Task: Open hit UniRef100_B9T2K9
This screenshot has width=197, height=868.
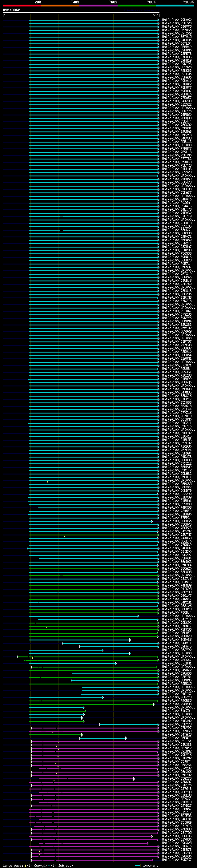Action: (176, 33)
